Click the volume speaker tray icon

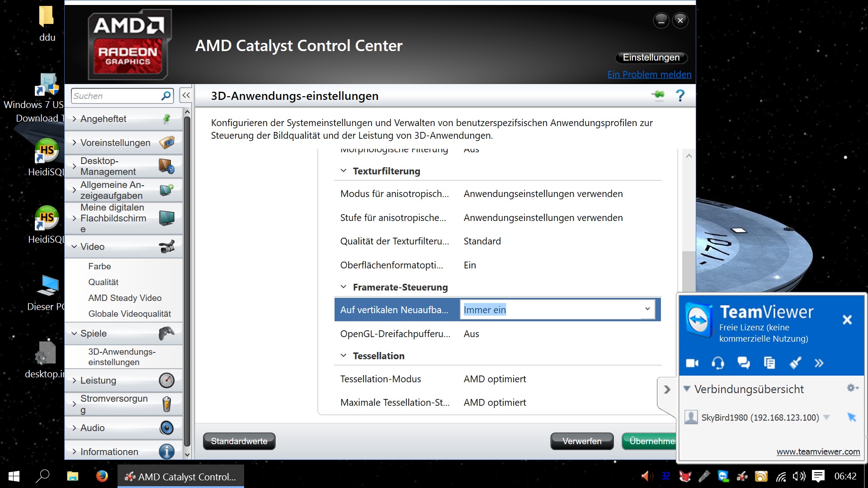(799, 476)
